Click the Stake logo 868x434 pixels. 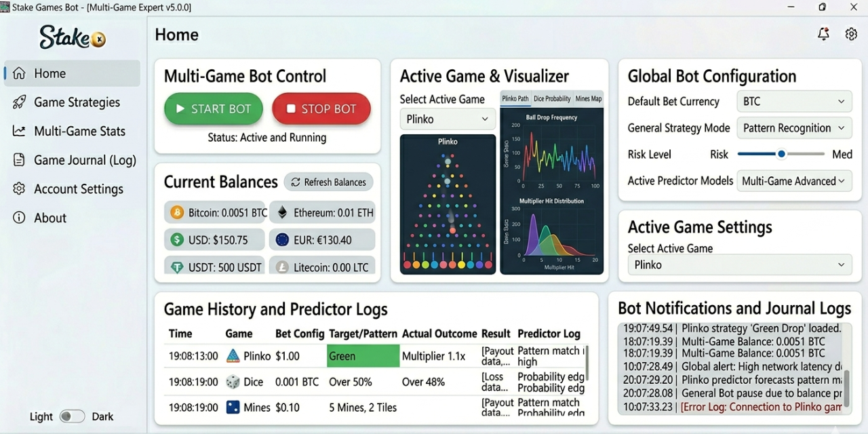point(73,37)
